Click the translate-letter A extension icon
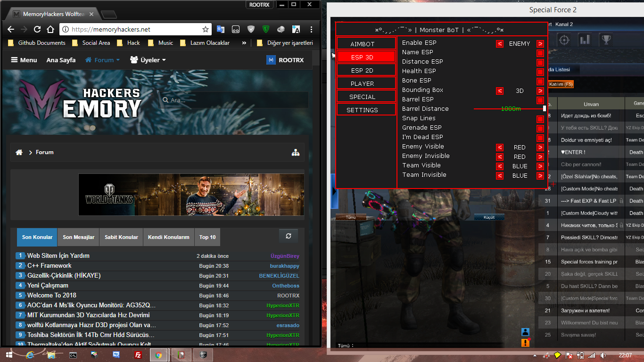 click(296, 29)
